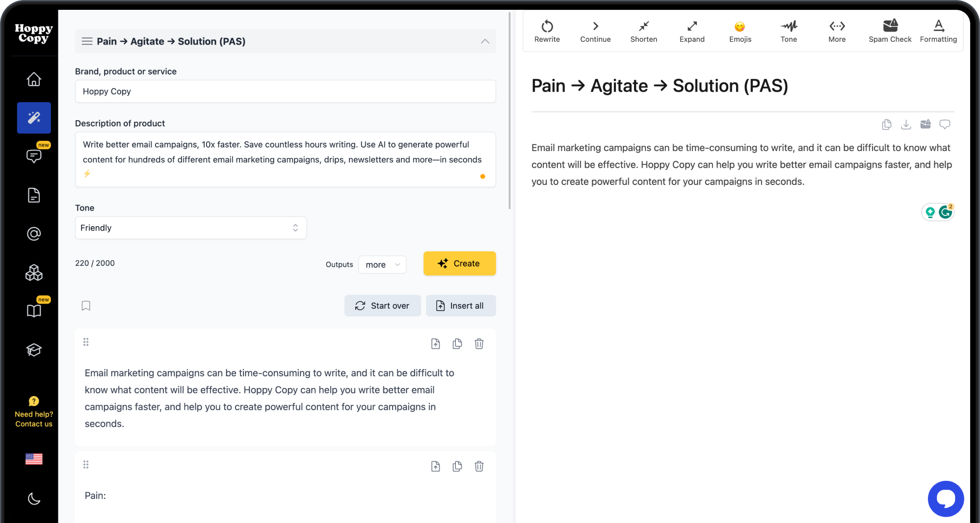Copy the second output to clipboard

457,466
